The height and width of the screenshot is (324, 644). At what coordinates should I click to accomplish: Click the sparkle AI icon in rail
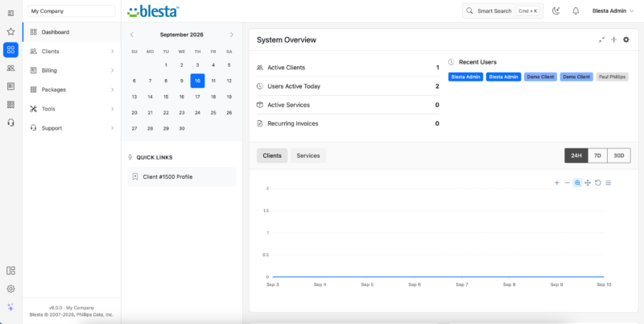[x=10, y=307]
